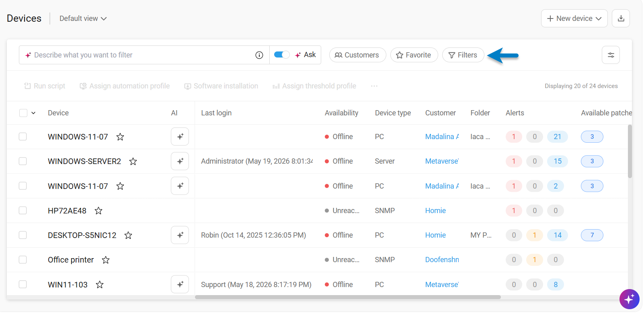The width and height of the screenshot is (644, 314).
Task: Sort by Folder column header
Action: pos(480,113)
